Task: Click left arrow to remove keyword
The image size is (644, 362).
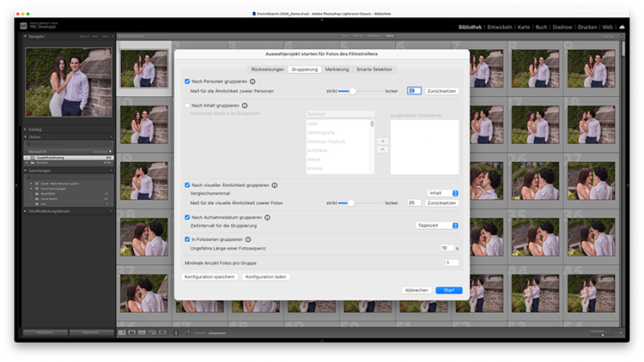Action: point(383,149)
